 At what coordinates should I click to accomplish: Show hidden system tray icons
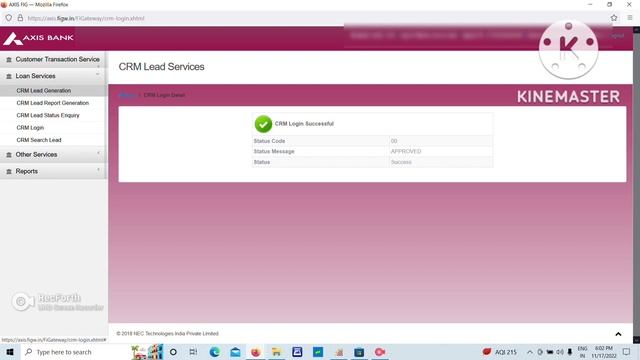530,352
